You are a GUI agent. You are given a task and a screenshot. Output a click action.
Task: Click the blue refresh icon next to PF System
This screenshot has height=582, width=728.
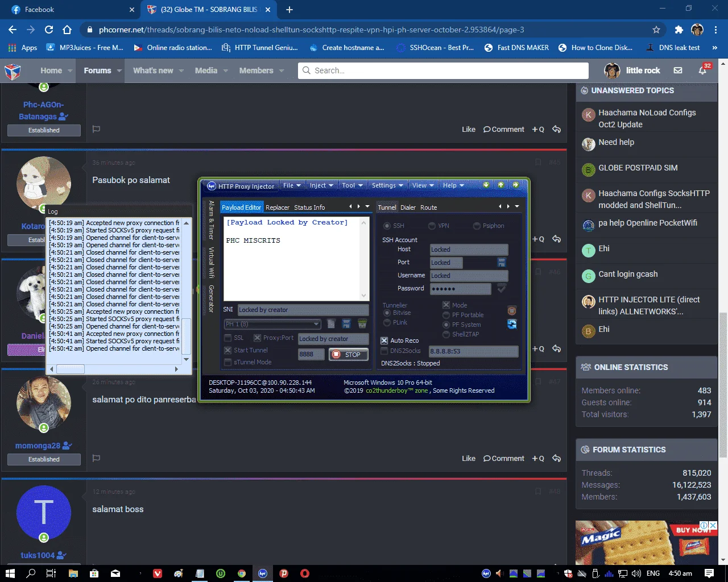(x=512, y=324)
